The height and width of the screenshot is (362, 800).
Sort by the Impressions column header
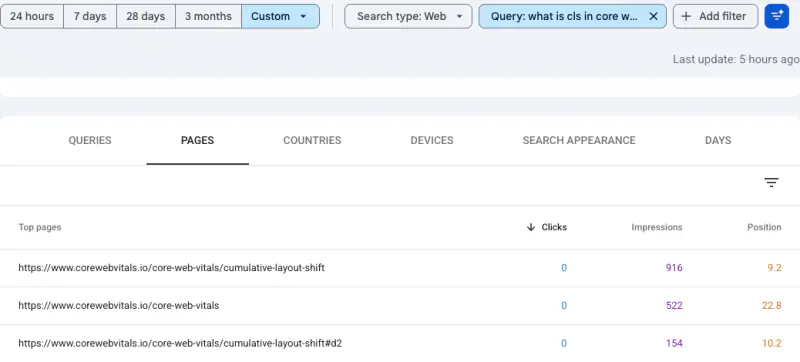[657, 227]
